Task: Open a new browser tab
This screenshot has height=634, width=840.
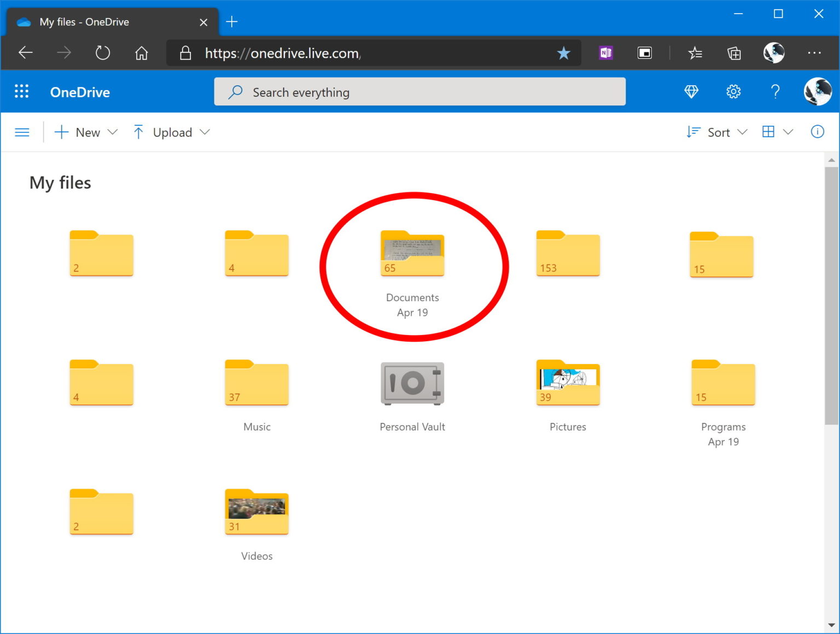Action: point(231,22)
